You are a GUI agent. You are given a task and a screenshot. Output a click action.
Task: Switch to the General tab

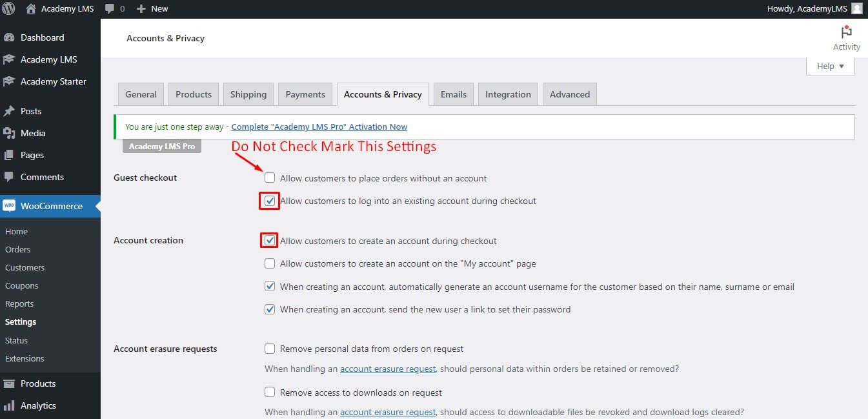141,94
